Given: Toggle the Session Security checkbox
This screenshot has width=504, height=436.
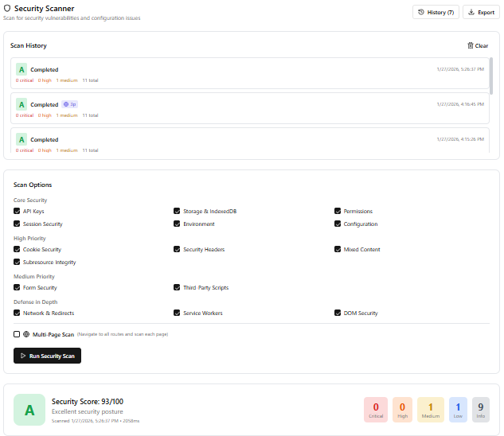Looking at the screenshot, I should [x=17, y=224].
